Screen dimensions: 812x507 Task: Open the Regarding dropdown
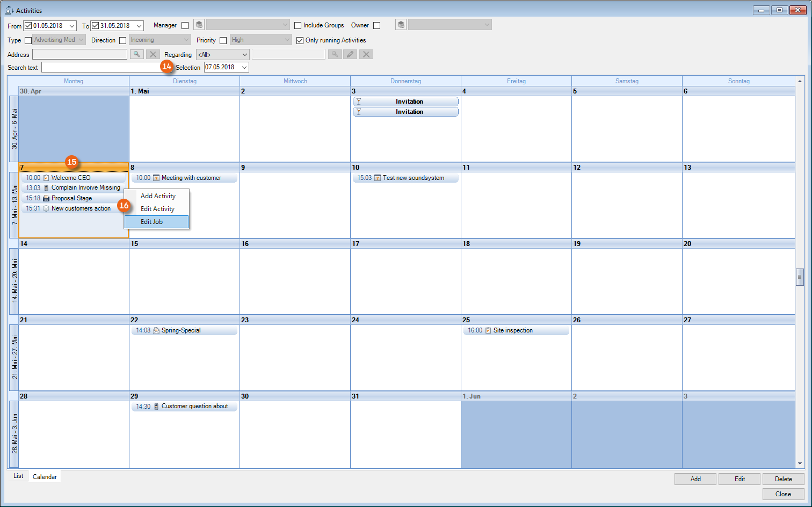[244, 54]
